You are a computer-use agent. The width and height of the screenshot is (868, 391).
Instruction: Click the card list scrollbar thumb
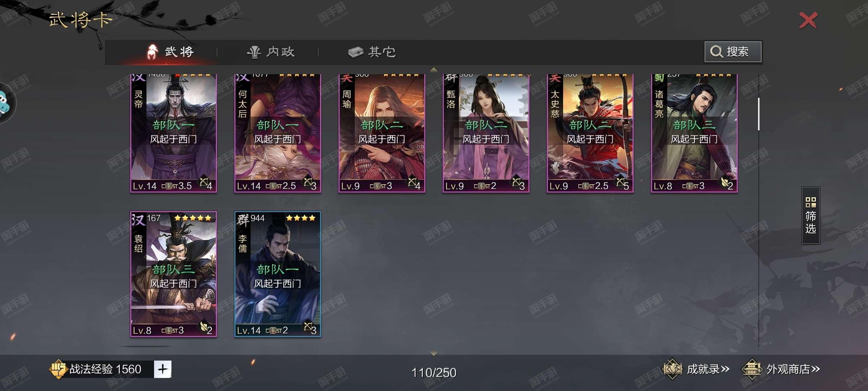tap(758, 114)
